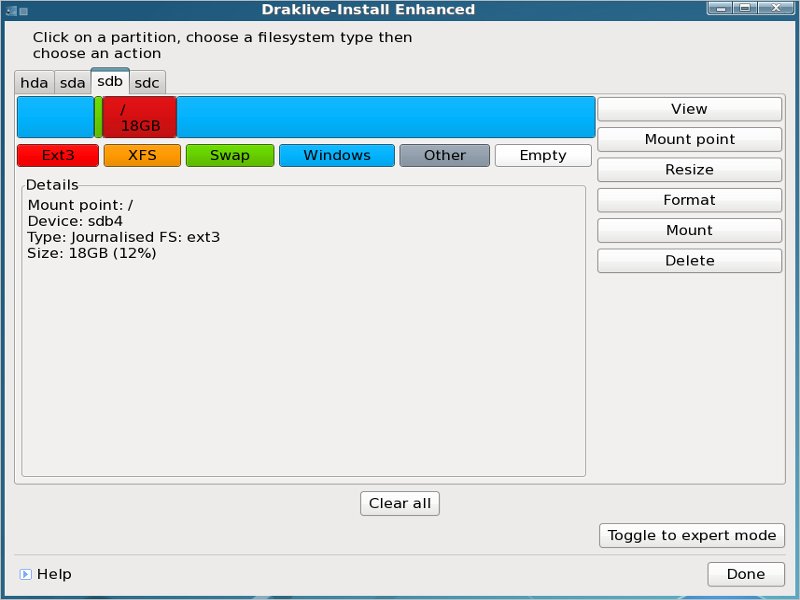The width and height of the screenshot is (800, 600).
Task: Switch to the hda disk tab
Action: click(x=34, y=83)
